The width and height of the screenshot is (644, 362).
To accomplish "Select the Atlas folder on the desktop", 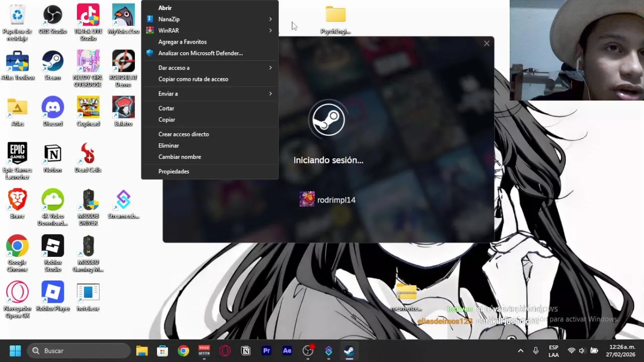I will (17, 112).
